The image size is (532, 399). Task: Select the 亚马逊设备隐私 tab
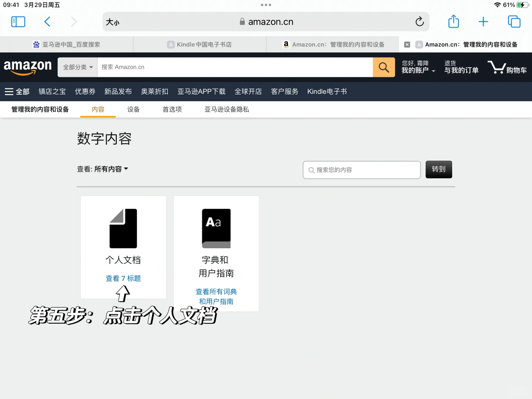click(x=226, y=109)
